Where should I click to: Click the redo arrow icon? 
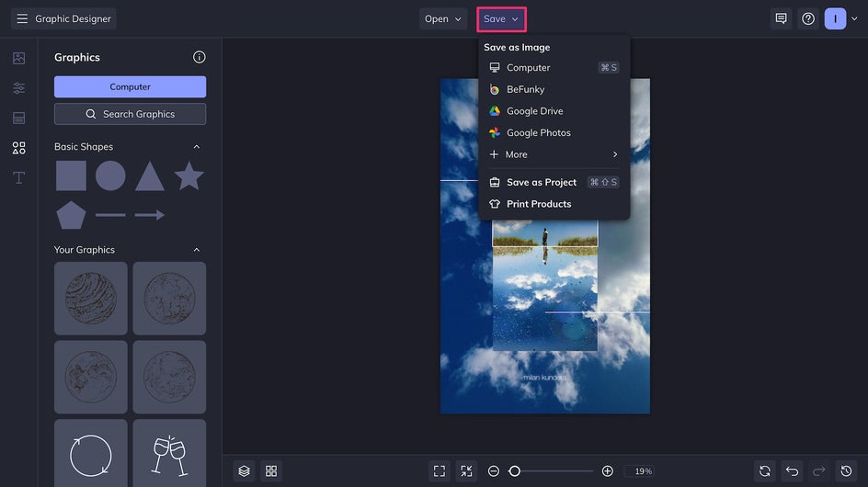pos(818,471)
